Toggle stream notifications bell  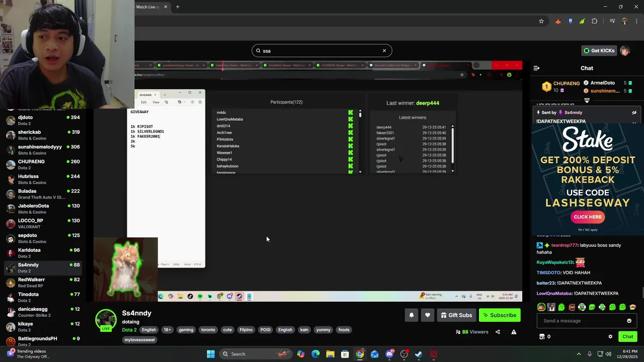[411, 315]
